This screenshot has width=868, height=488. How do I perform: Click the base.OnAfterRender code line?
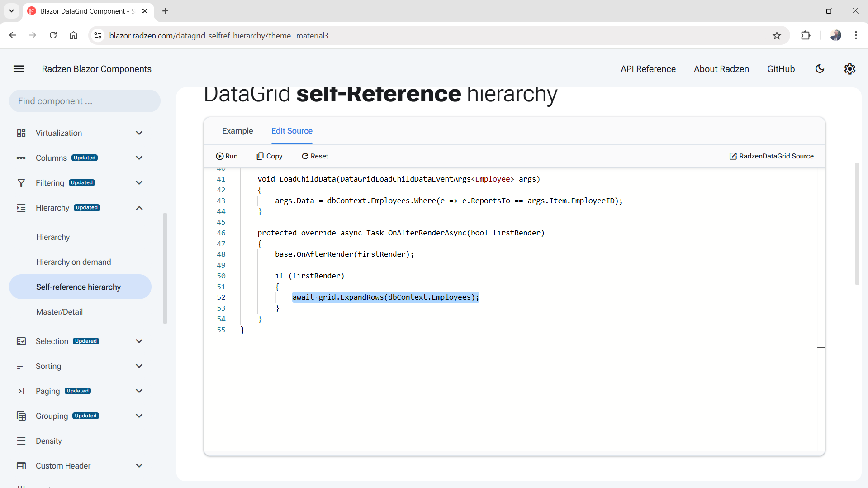pyautogui.click(x=344, y=254)
